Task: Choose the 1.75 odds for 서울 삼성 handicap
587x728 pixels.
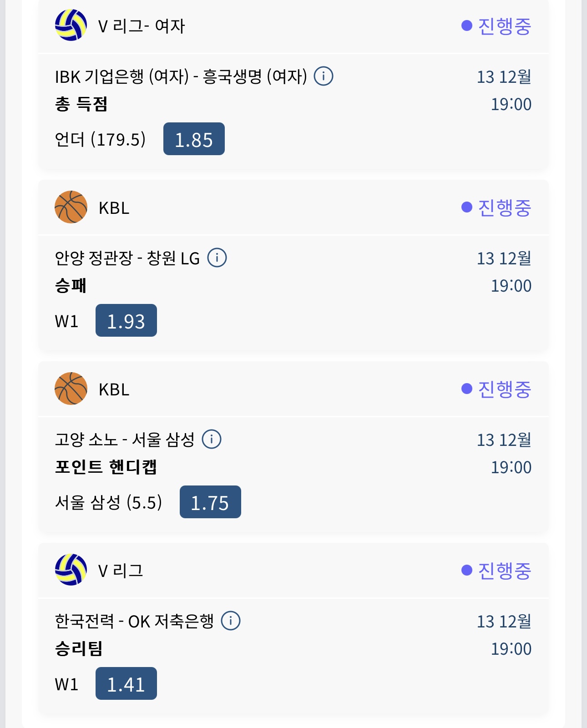Action: click(210, 502)
